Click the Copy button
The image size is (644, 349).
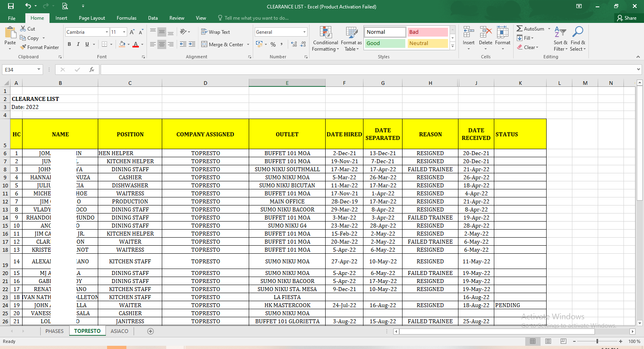pyautogui.click(x=30, y=38)
